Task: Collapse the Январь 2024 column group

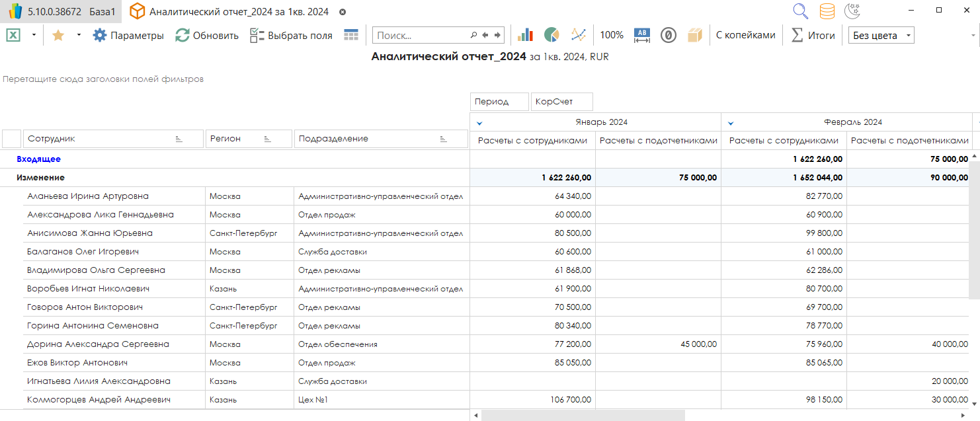Action: [479, 123]
